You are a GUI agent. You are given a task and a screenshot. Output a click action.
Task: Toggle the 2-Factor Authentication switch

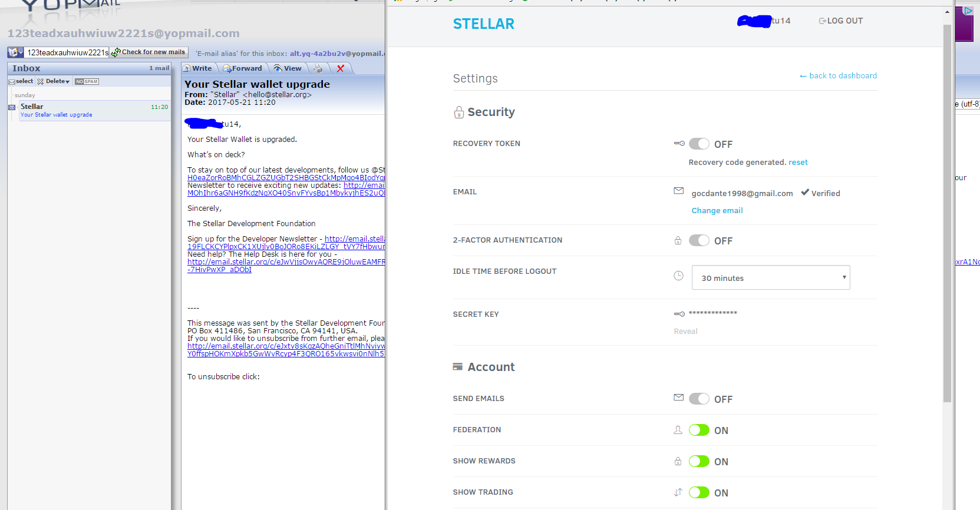tap(699, 240)
